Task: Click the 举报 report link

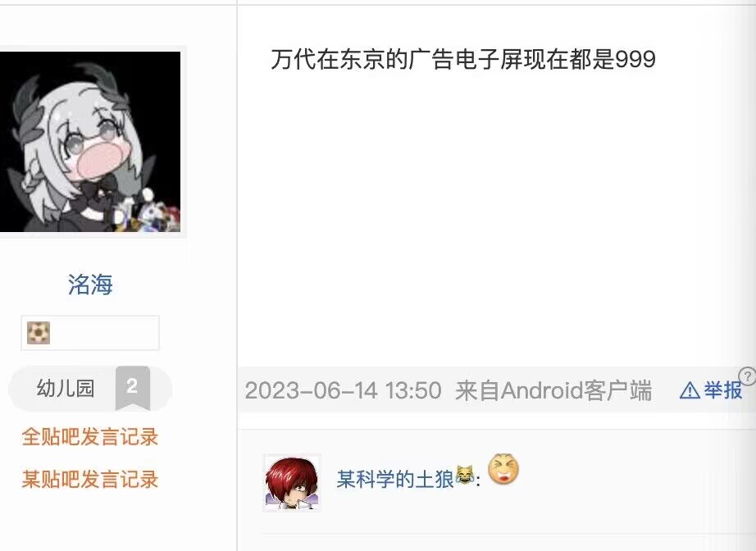Action: pos(722,390)
